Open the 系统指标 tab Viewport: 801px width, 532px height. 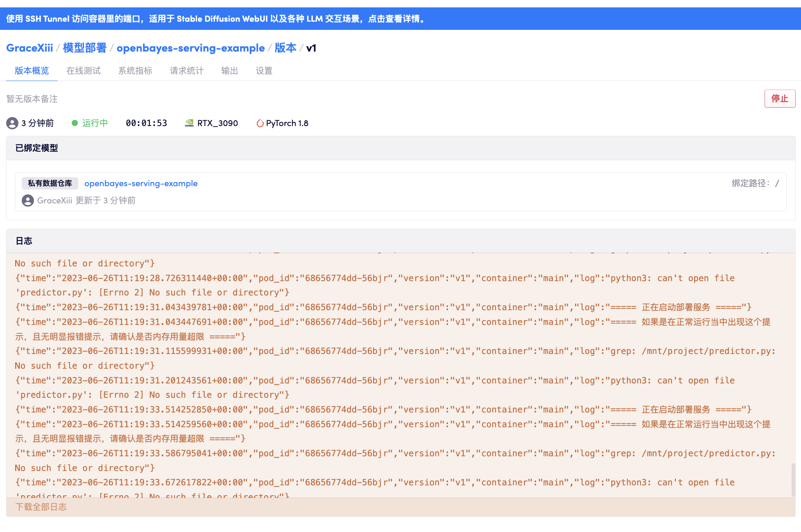(135, 71)
